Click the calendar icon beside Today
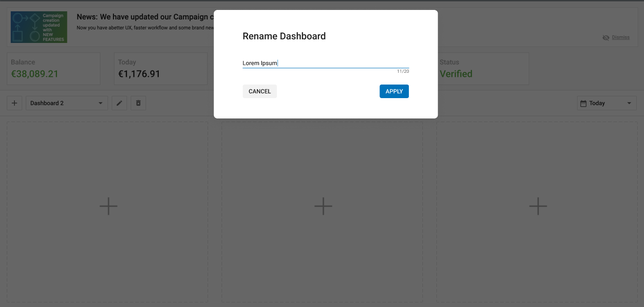Screen dimensions: 644x307 (583, 103)
